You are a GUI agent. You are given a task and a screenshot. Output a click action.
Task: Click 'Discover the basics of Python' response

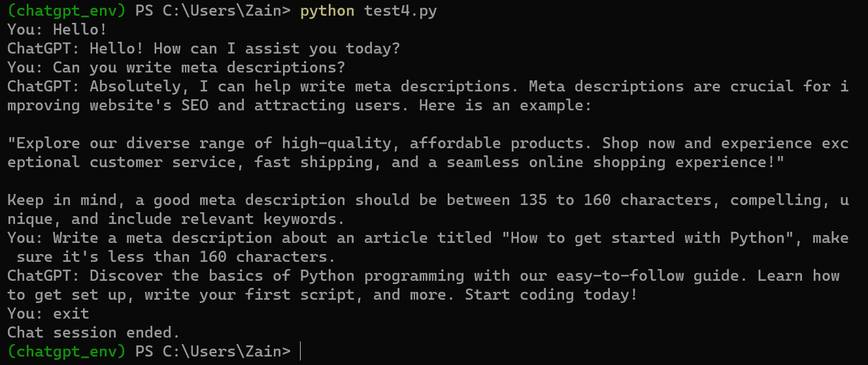coord(222,276)
